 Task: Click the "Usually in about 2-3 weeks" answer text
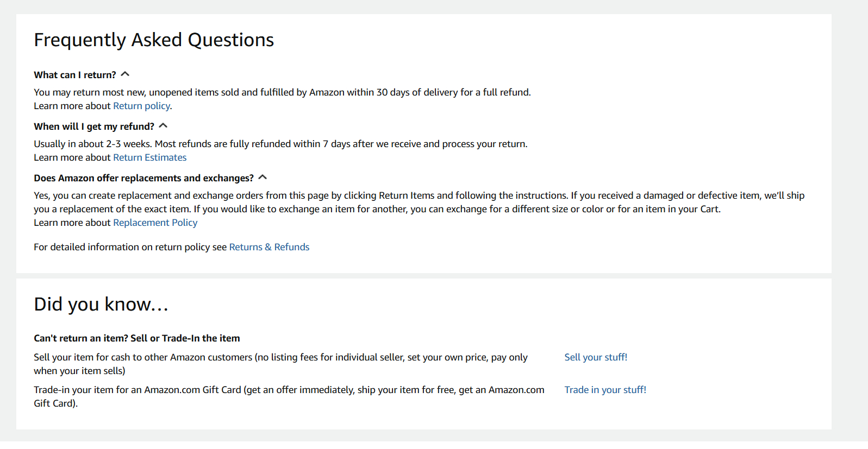(x=280, y=144)
